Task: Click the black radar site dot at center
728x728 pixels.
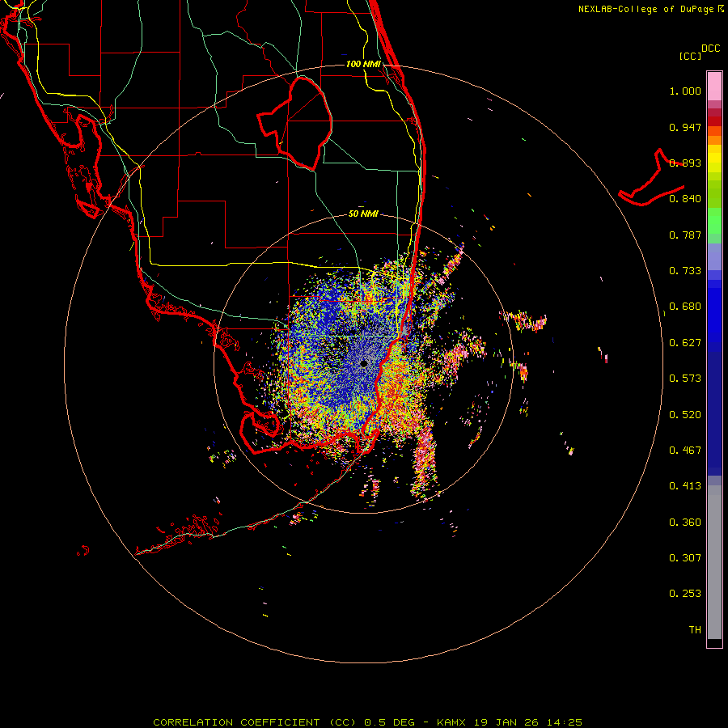Action: [363, 363]
